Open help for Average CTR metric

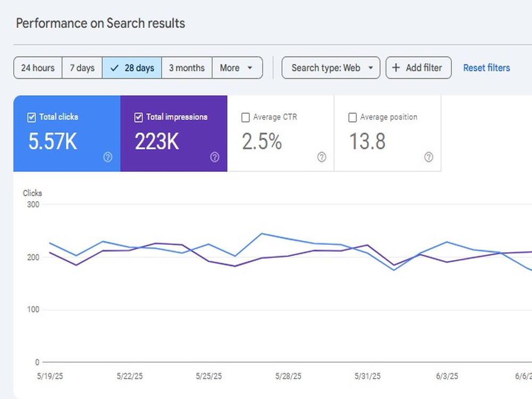(322, 157)
